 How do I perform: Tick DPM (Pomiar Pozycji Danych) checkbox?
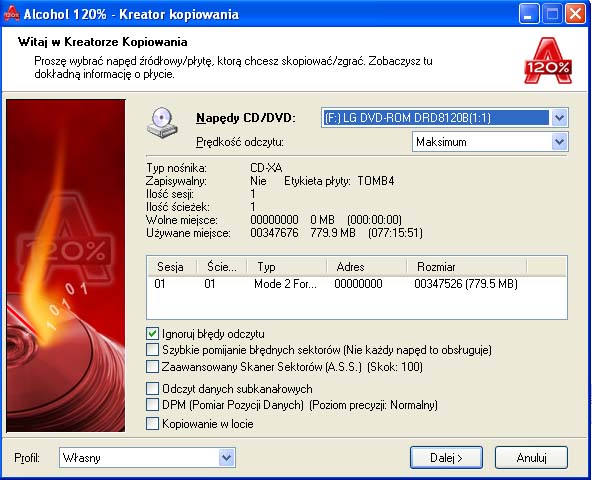(x=152, y=404)
